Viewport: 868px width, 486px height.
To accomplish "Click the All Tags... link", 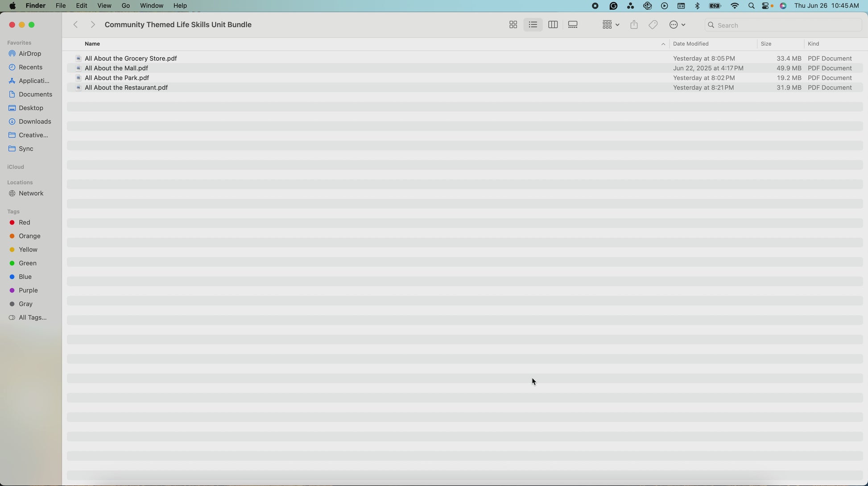I will pos(33,317).
